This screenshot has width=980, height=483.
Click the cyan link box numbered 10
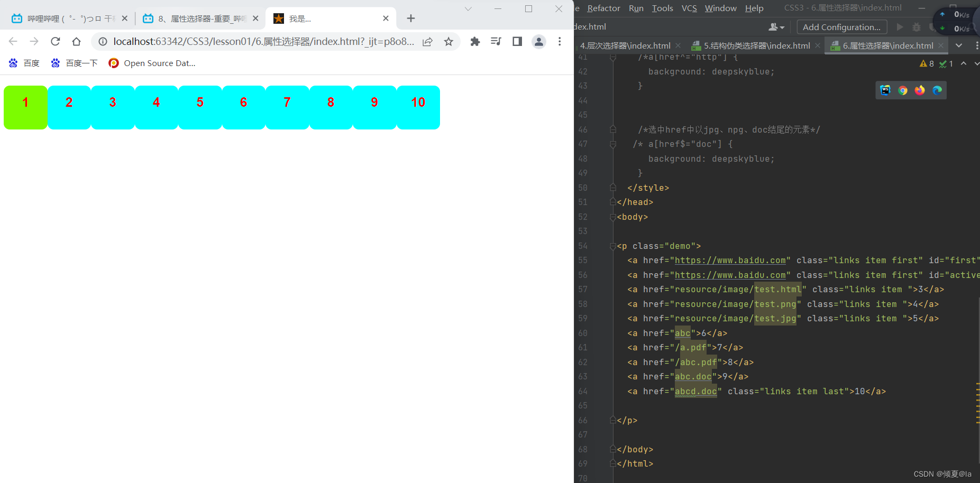click(x=418, y=107)
